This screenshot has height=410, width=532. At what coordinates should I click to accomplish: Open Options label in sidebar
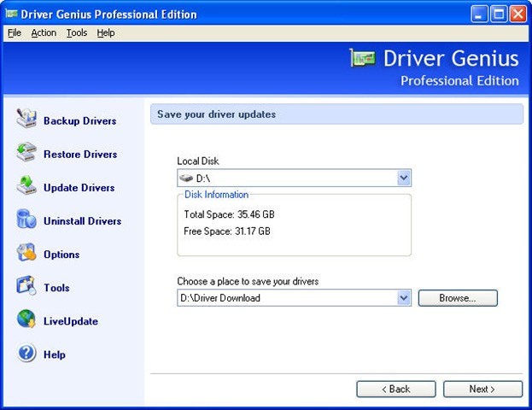[x=61, y=255]
